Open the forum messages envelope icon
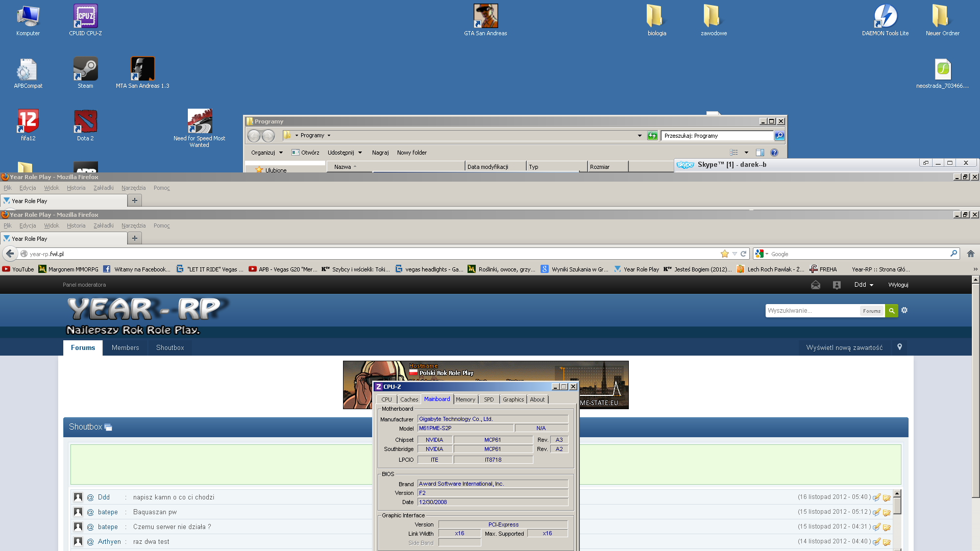Image resolution: width=980 pixels, height=551 pixels. click(x=816, y=285)
